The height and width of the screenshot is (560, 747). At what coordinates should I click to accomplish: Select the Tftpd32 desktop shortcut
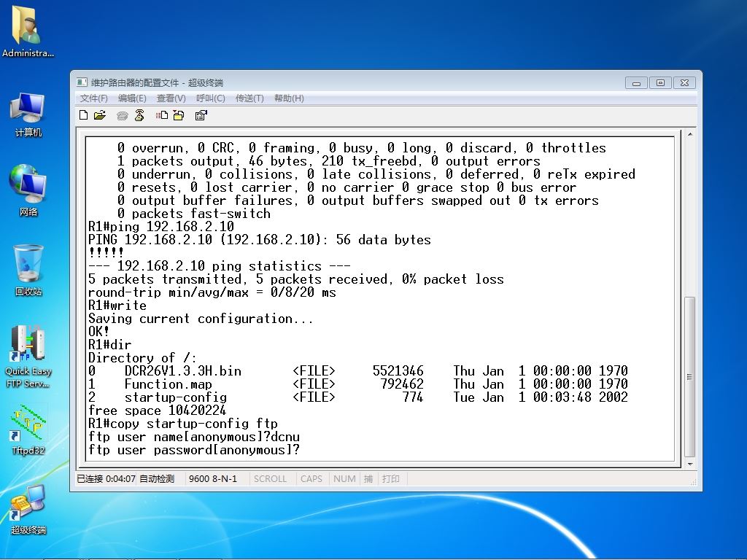(x=28, y=429)
